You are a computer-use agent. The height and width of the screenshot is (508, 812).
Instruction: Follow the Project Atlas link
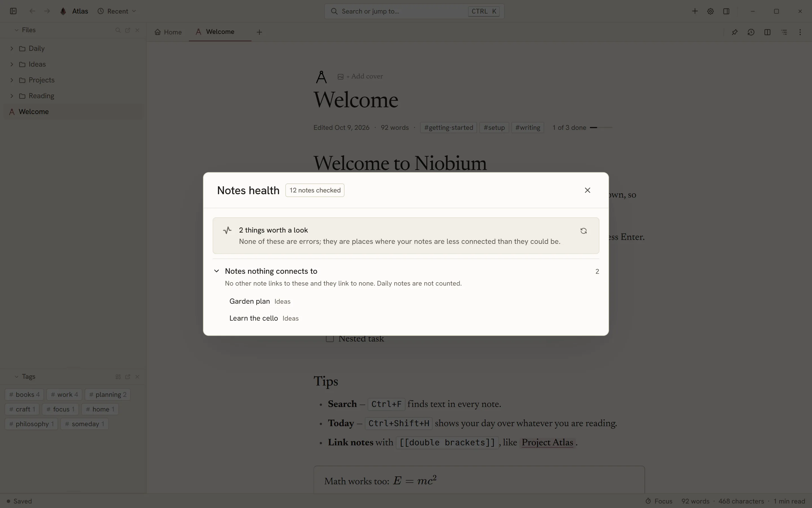click(x=547, y=443)
